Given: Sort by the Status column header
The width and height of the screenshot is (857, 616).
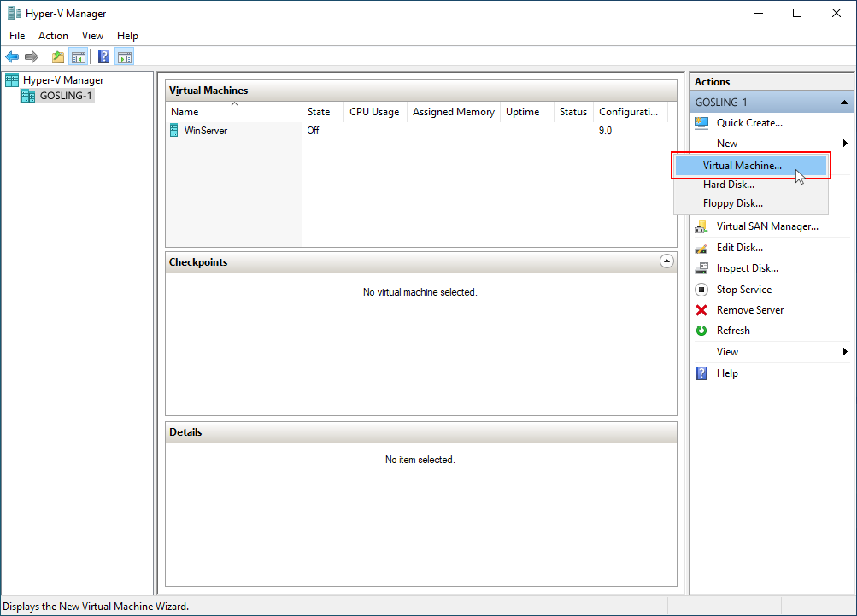Looking at the screenshot, I should pos(573,112).
